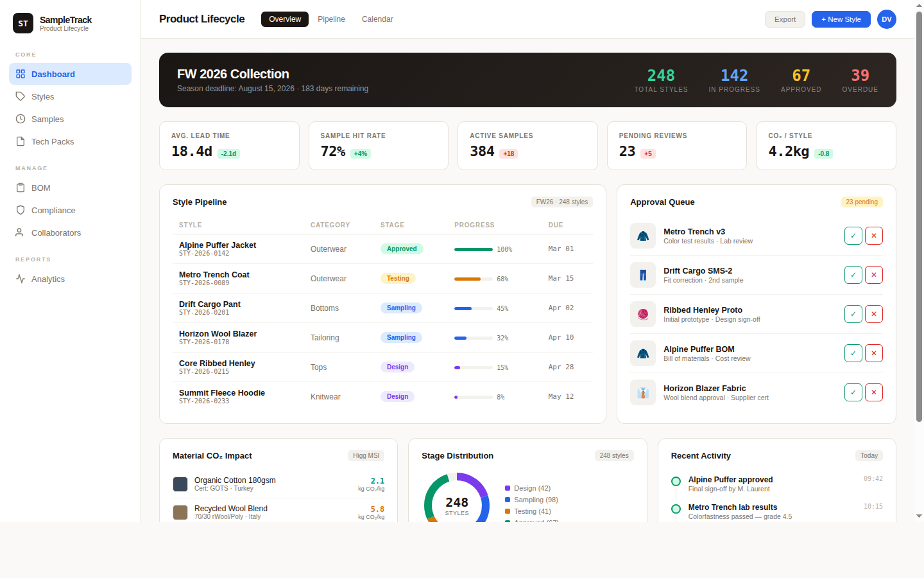Viewport: 924px width, 578px height.
Task: Open Tech Packs from the sidebar
Action: pyautogui.click(x=70, y=141)
